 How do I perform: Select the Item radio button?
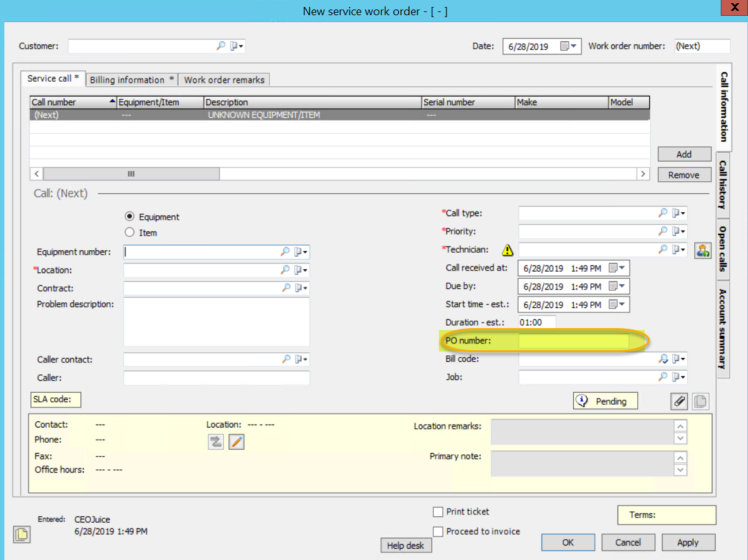click(x=129, y=232)
